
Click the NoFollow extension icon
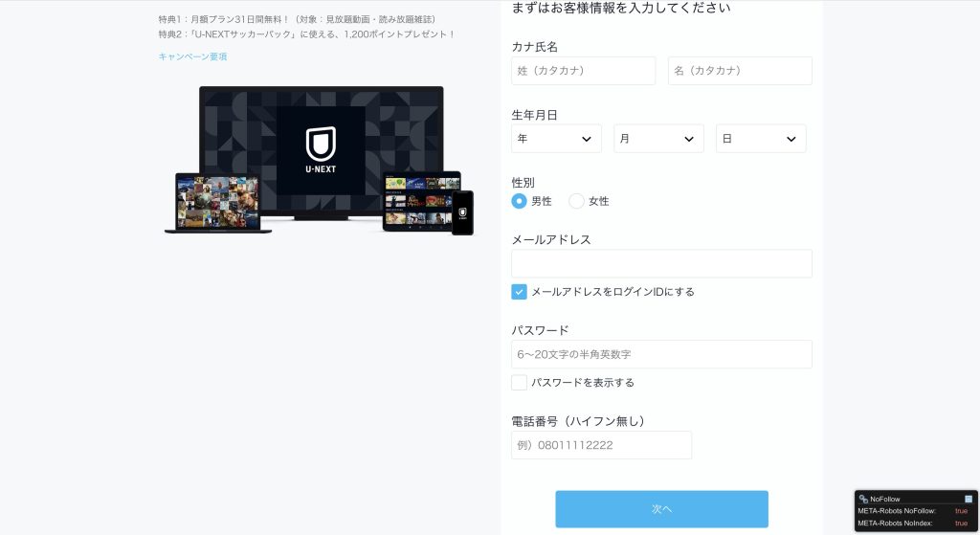coord(863,499)
